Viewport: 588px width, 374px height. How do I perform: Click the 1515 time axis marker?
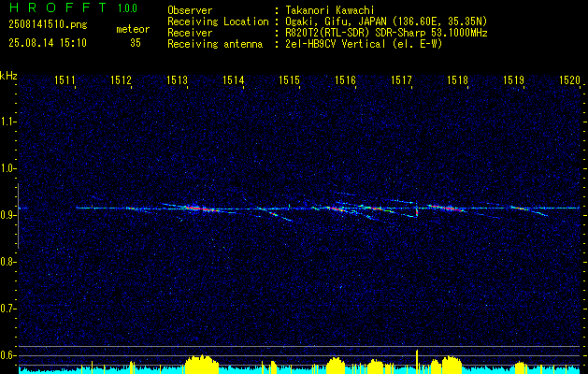(x=289, y=79)
